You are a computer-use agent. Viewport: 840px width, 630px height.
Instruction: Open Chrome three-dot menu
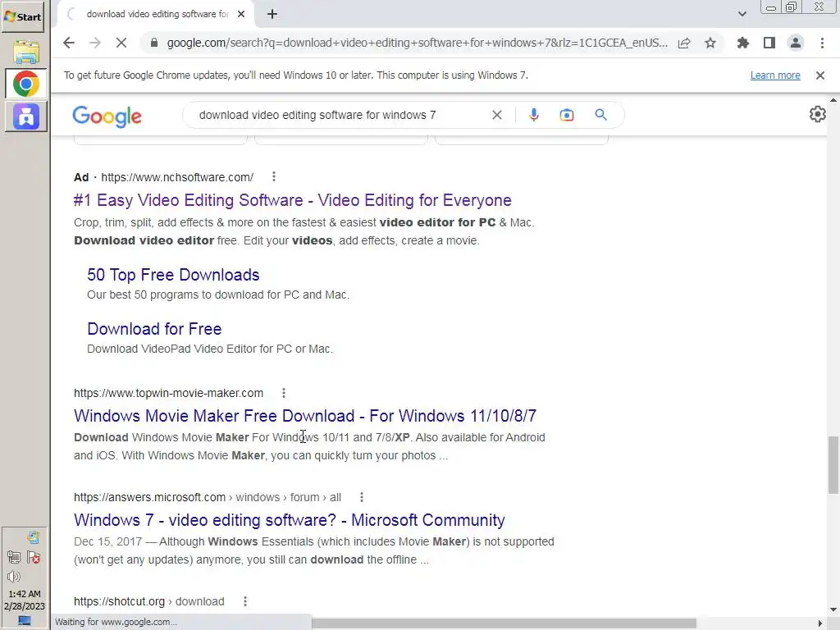tap(822, 43)
